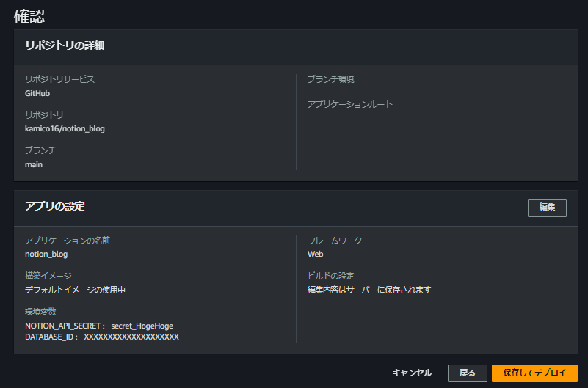Click the main branch value
The image size is (588, 388).
pyautogui.click(x=33, y=165)
